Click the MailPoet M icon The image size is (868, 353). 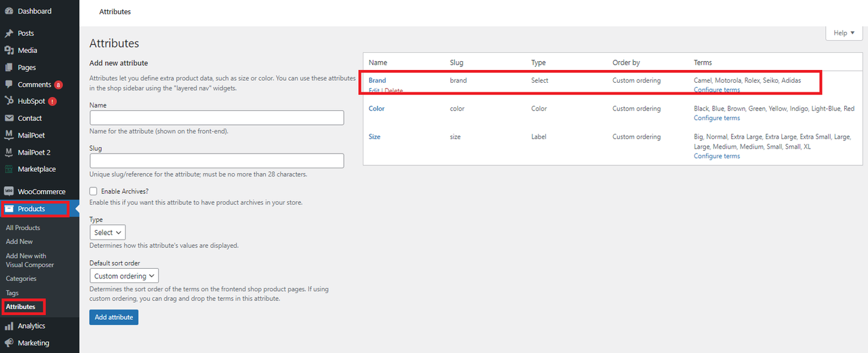coord(9,135)
